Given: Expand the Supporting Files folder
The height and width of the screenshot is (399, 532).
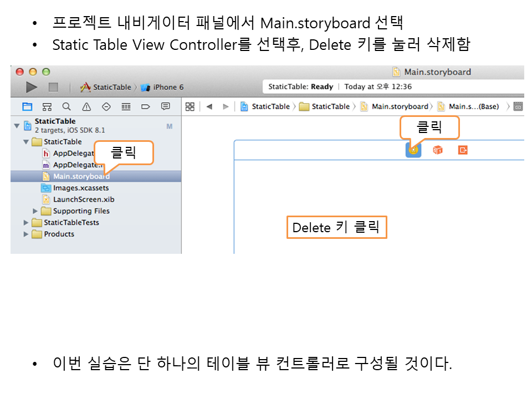Looking at the screenshot, I should (35, 211).
